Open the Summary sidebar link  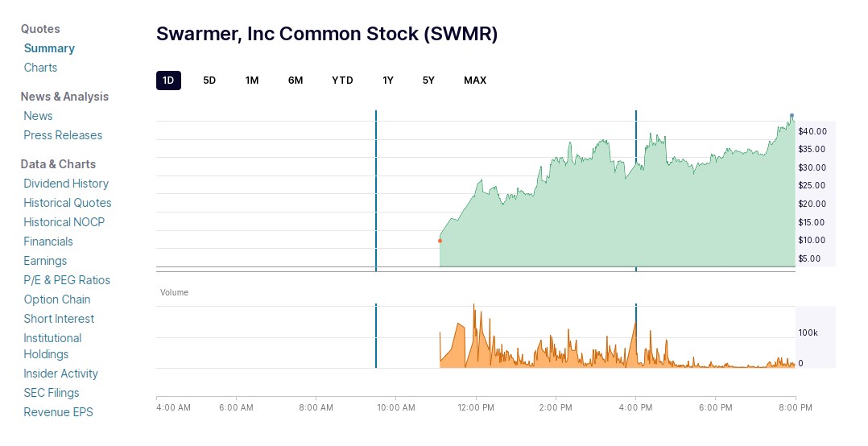49,48
